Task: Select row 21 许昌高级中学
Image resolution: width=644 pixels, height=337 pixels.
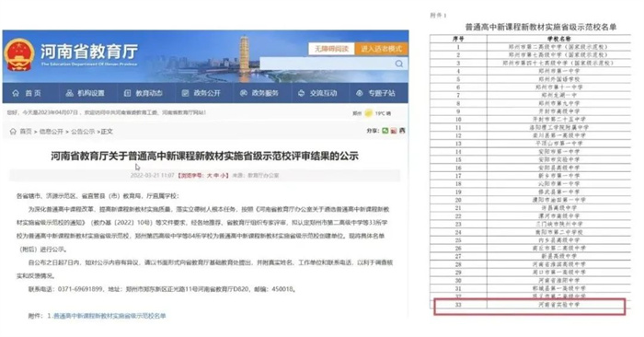Action: (530, 208)
